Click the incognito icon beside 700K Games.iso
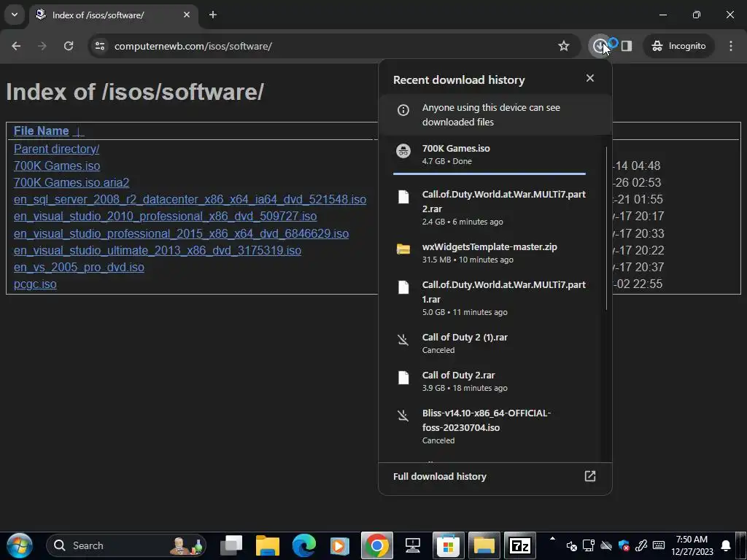 403,150
